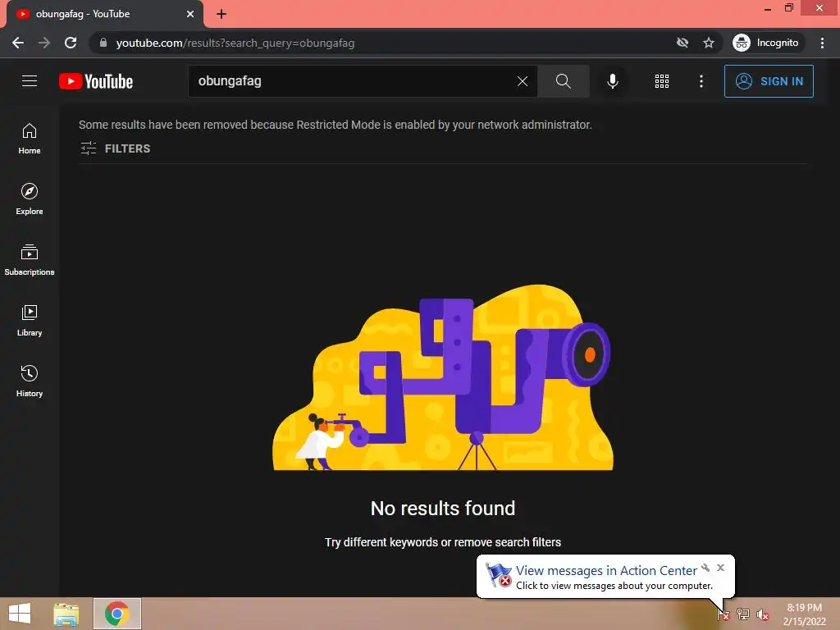The image size is (840, 630).
Task: Clear the search box with the X
Action: click(x=523, y=81)
